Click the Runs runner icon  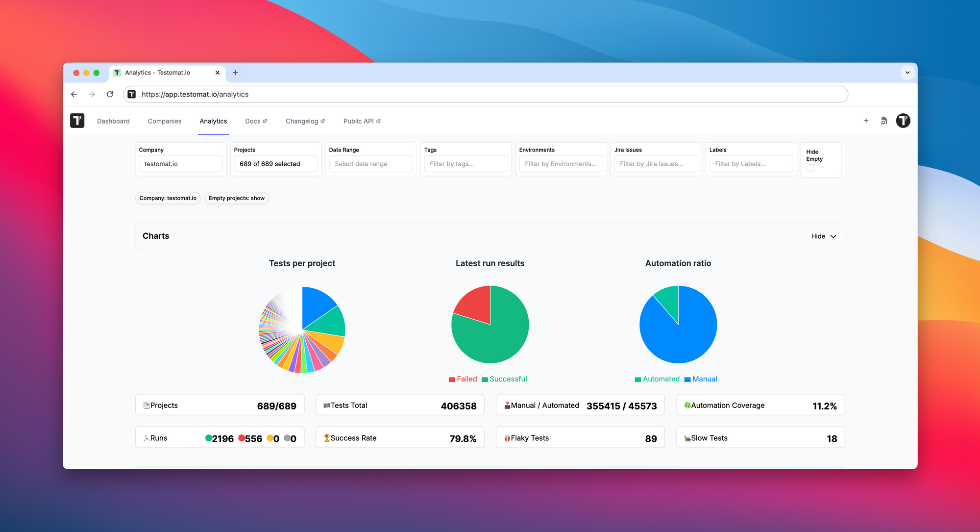tap(146, 438)
